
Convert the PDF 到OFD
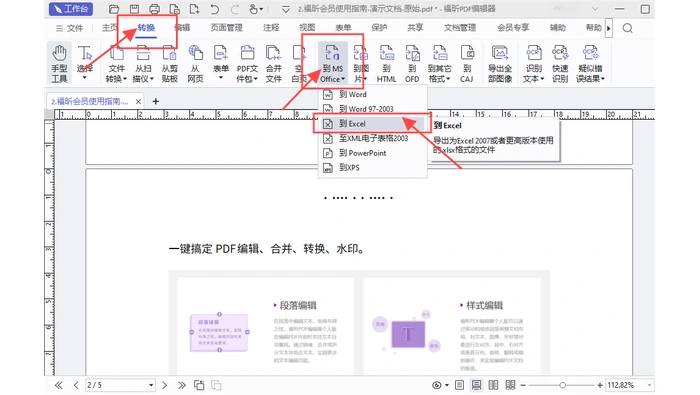pos(412,63)
